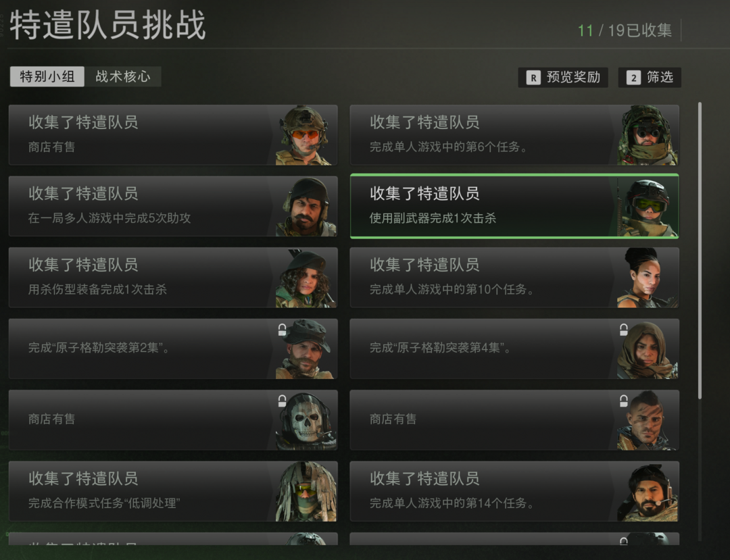The width and height of the screenshot is (730, 560).
Task: Open the 筛选 filter options
Action: 650,77
